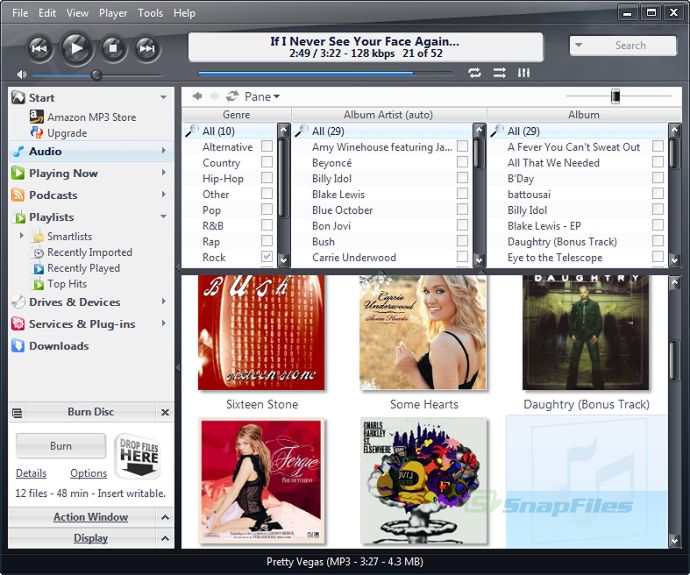
Task: Click the Upgrade icon in sidebar
Action: (x=37, y=132)
